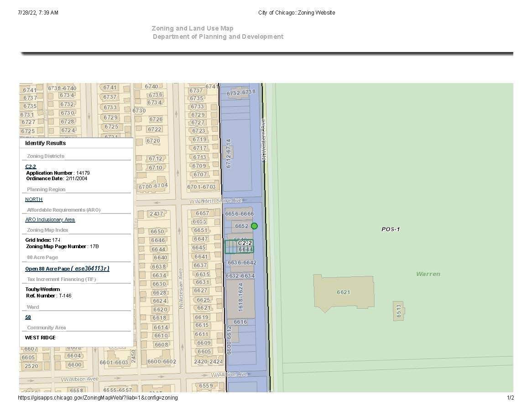The width and height of the screenshot is (532, 411).
Task: Click the Warren park label
Action: (428, 274)
